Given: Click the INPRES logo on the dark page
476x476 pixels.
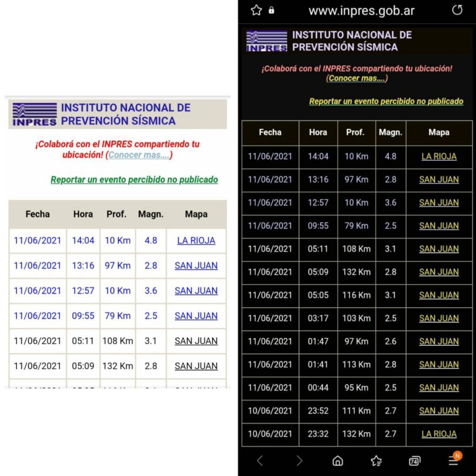Looking at the screenshot, I should click(x=266, y=41).
